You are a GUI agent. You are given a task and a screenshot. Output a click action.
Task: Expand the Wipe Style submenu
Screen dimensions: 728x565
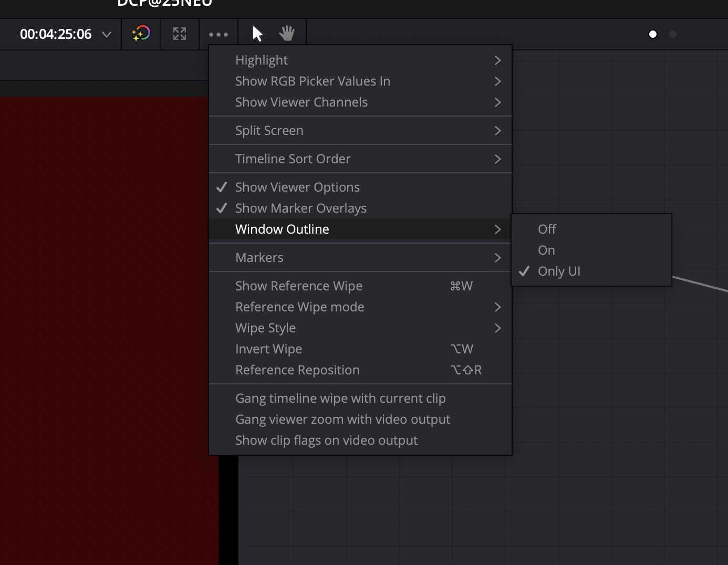coord(360,328)
